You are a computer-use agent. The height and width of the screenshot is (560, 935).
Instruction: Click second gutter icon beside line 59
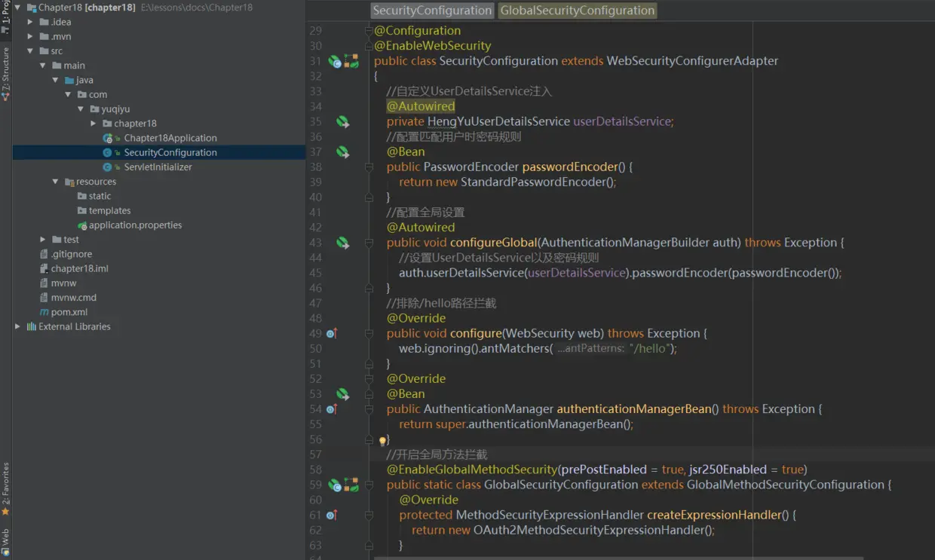[x=351, y=485]
